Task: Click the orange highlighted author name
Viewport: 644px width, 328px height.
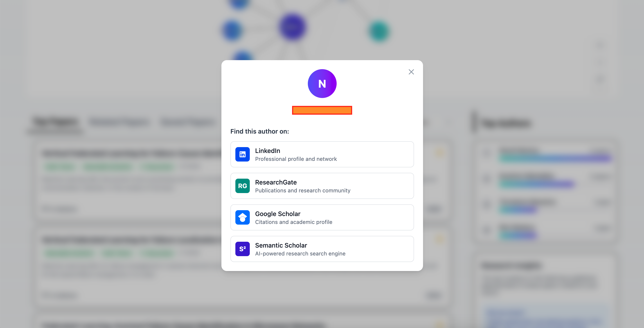Action: [x=322, y=110]
